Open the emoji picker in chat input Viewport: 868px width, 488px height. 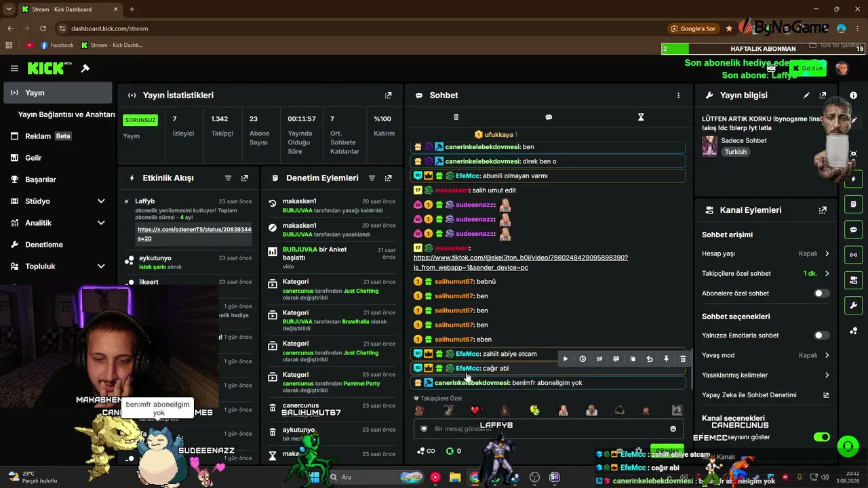[x=673, y=429]
